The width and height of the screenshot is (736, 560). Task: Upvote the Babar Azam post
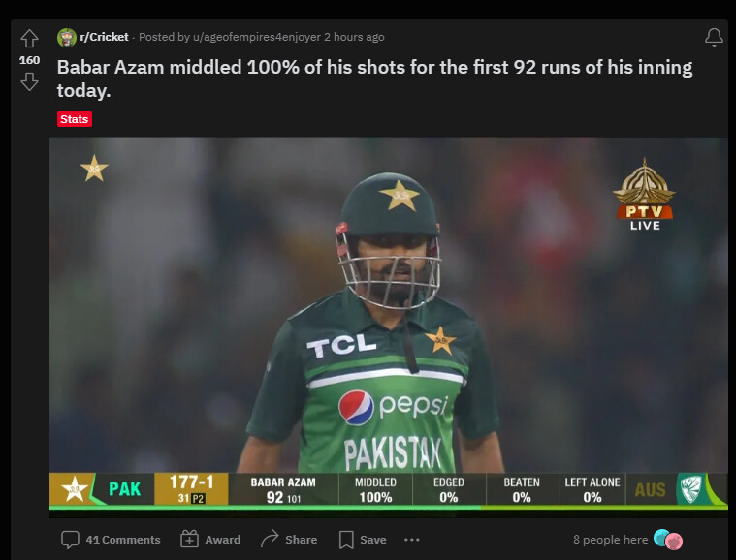29,39
